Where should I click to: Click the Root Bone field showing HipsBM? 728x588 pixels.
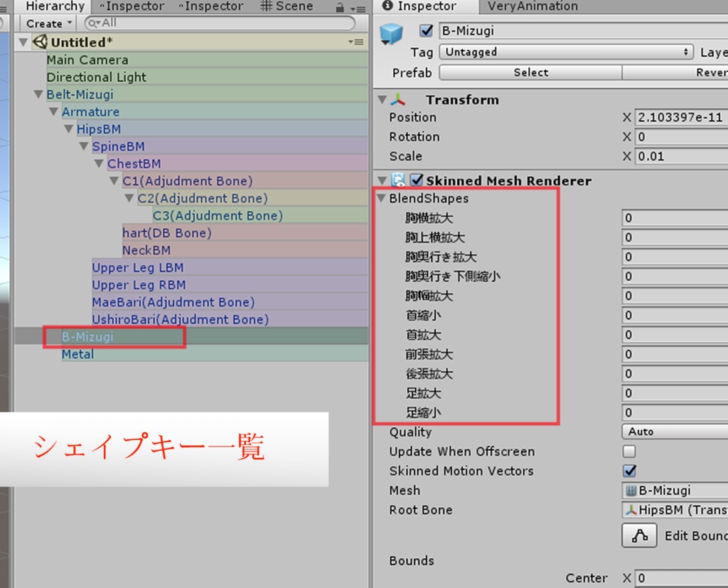(675, 510)
